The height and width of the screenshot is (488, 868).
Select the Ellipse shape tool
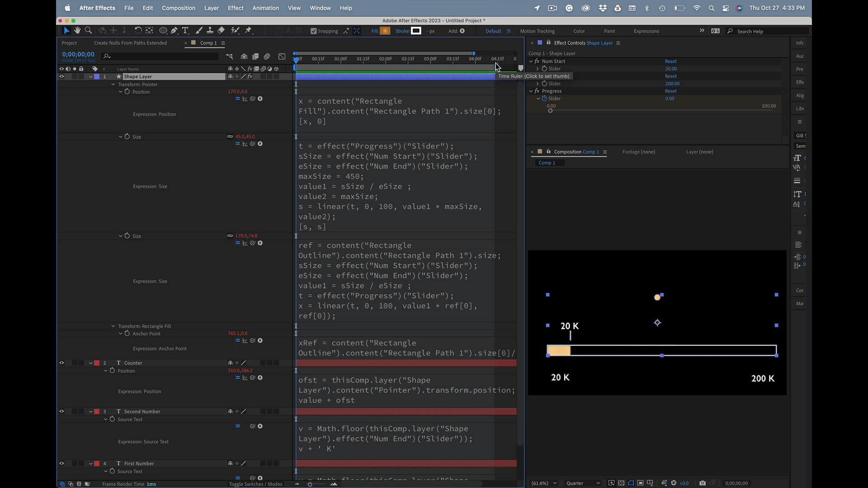[163, 31]
